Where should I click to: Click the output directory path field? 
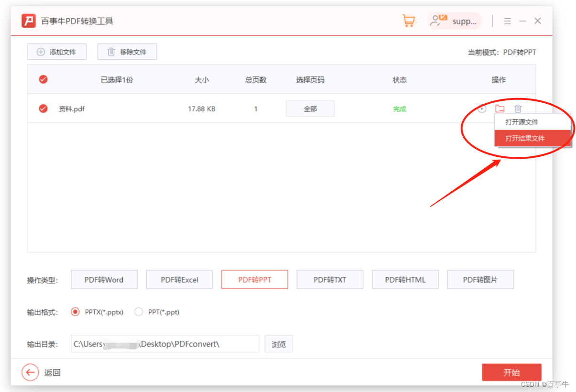pyautogui.click(x=165, y=344)
